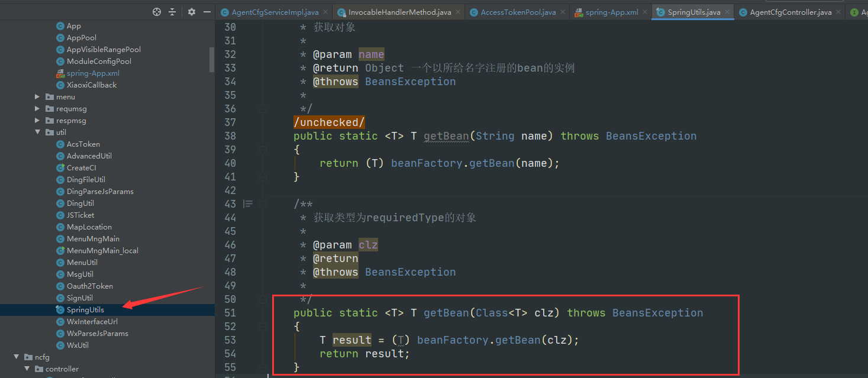Click the requmsg folder icon
868x378 pixels.
[x=50, y=109]
